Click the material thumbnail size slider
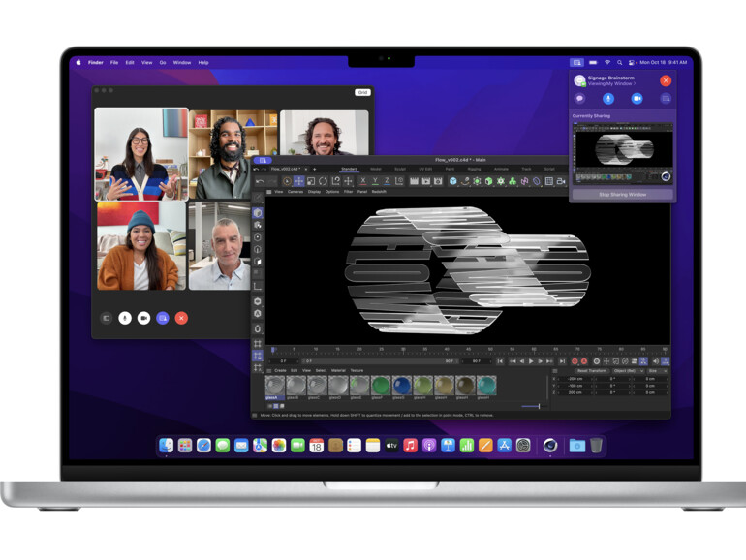This screenshot has width=746, height=560. 532,406
